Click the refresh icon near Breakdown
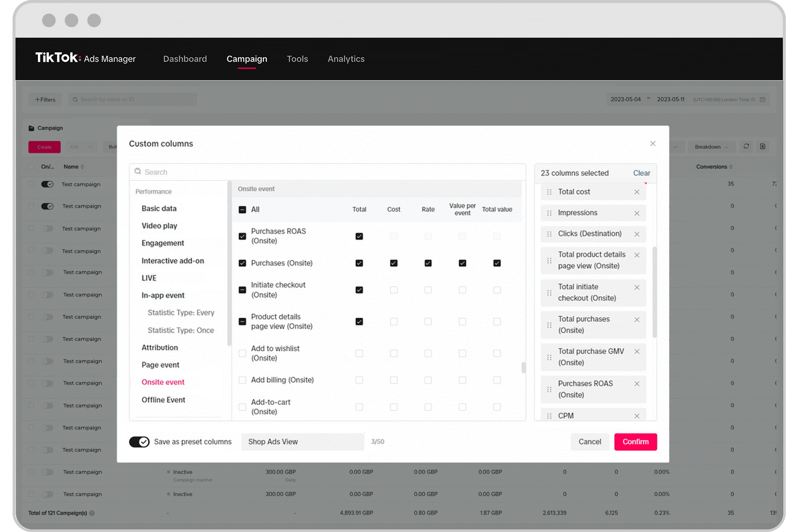This screenshot has width=798, height=532. pos(746,147)
